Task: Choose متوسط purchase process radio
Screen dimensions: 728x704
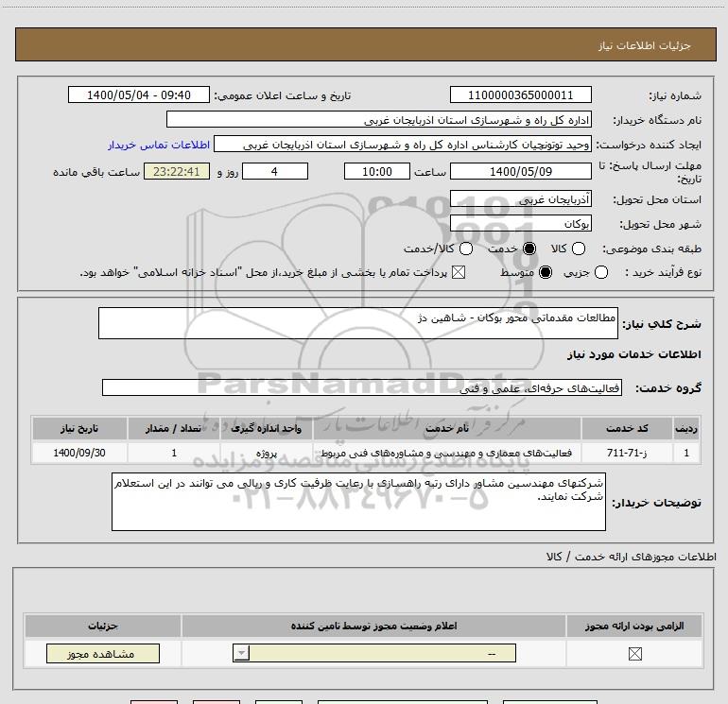Action: pos(546,272)
